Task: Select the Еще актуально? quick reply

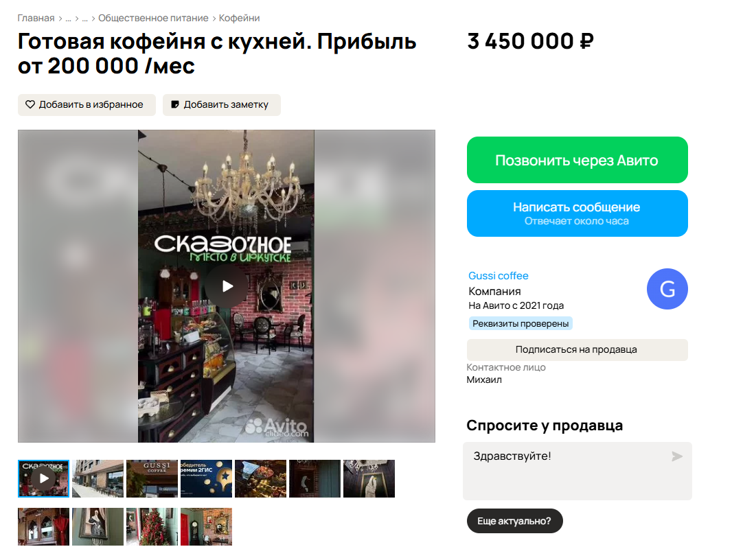Action: 514,521
